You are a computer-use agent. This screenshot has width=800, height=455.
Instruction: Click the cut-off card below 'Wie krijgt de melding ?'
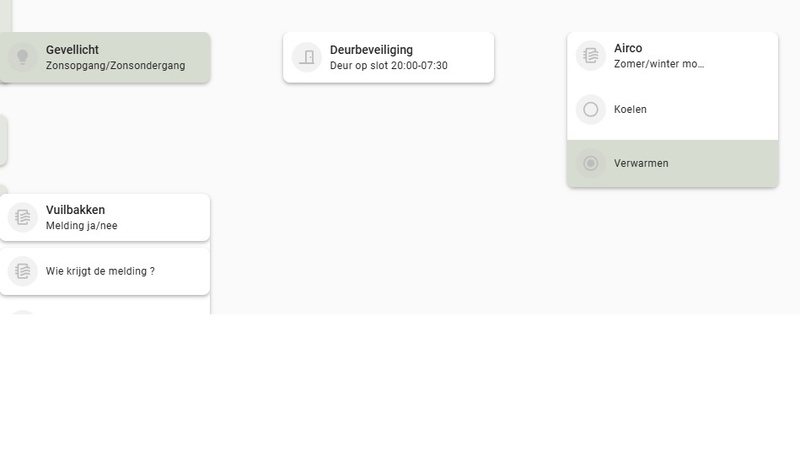(100, 311)
